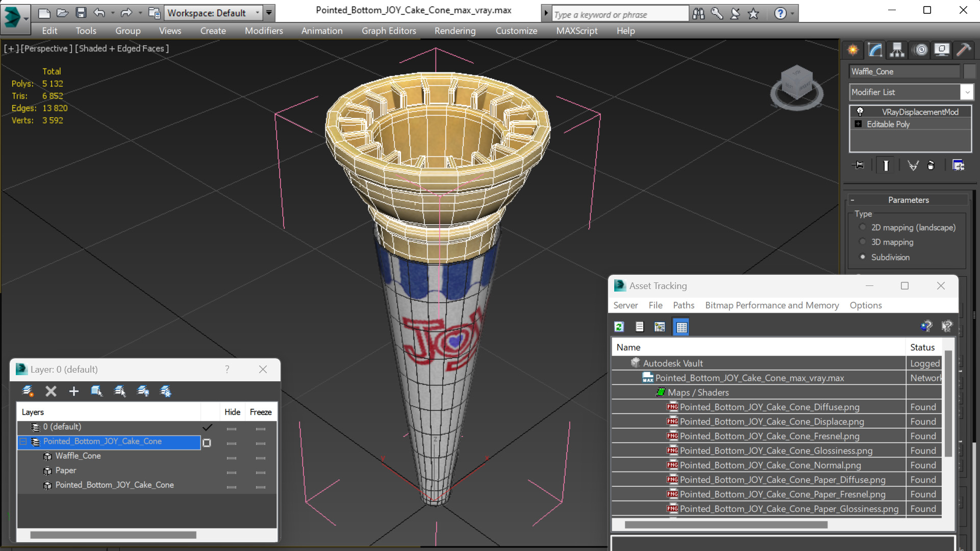Click the Undo arrow icon
Viewport: 980px width, 551px height.
[x=99, y=13]
